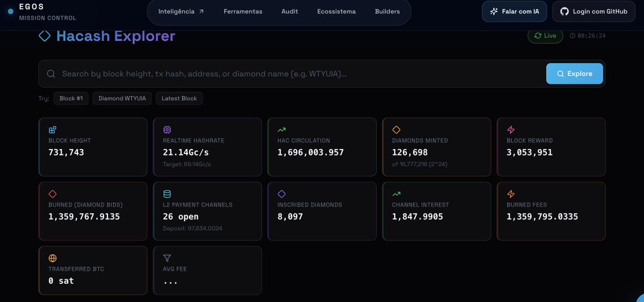The height and width of the screenshot is (302, 644).
Task: Click the Channel Interest trend icon
Action: 396,194
